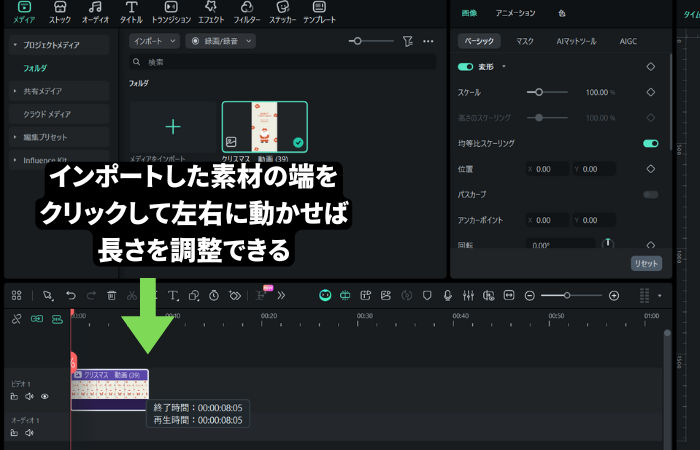
Task: Select the AIマットツール sub-tab
Action: (x=576, y=41)
